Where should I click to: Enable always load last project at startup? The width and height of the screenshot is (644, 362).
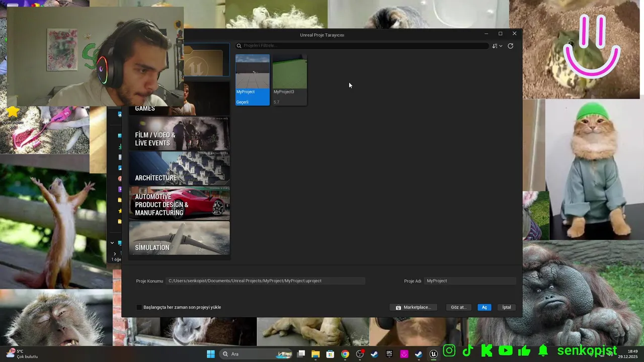coord(139,307)
